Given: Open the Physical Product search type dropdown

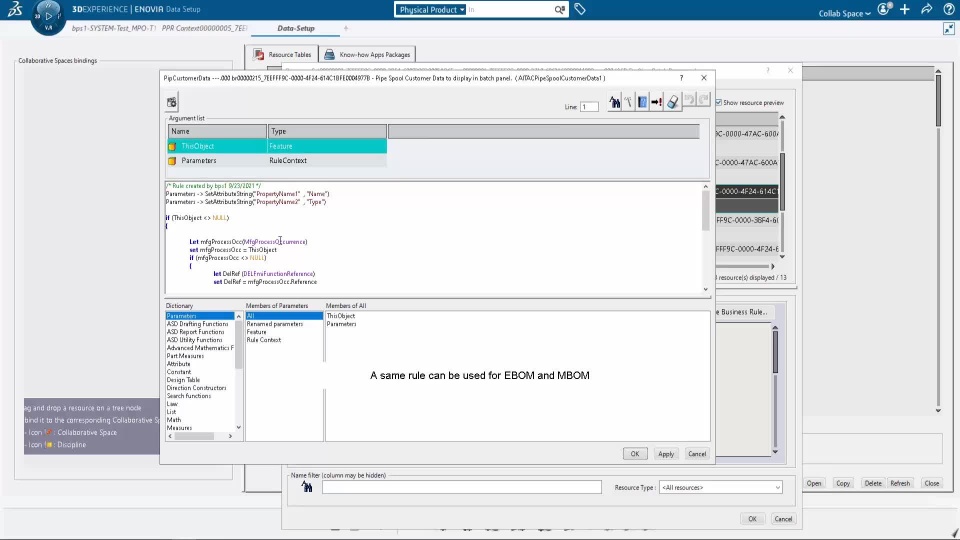Looking at the screenshot, I should tap(431, 9).
